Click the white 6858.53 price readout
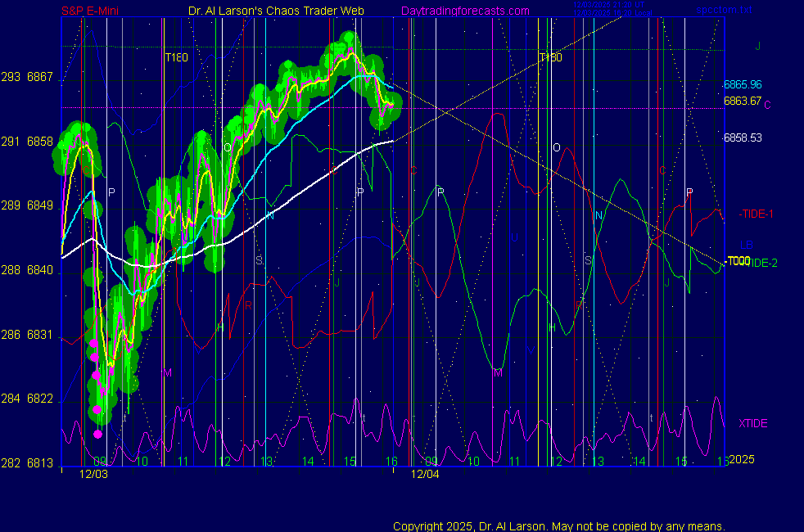This screenshot has height=532, width=804. [x=743, y=138]
